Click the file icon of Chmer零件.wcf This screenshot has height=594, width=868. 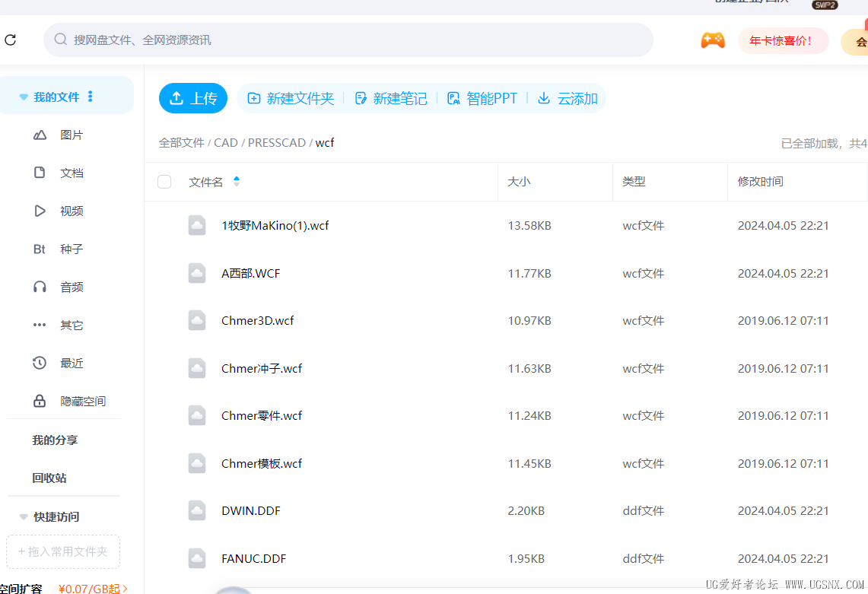(196, 416)
